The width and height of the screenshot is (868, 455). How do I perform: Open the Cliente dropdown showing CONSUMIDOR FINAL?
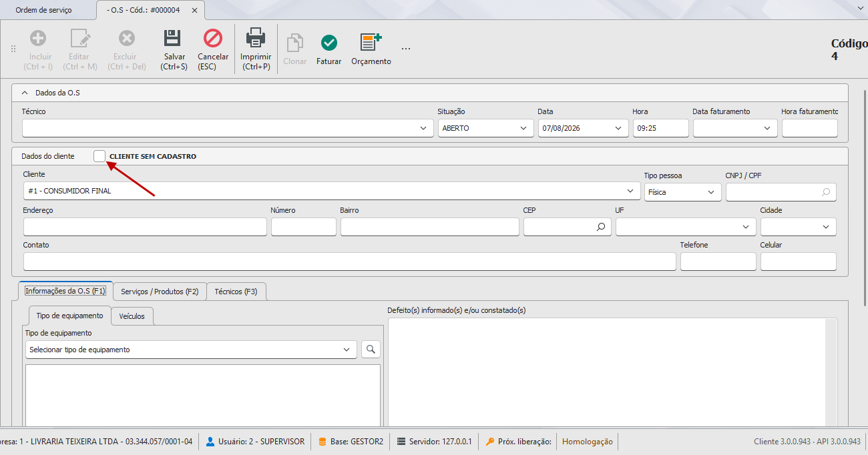pos(630,191)
